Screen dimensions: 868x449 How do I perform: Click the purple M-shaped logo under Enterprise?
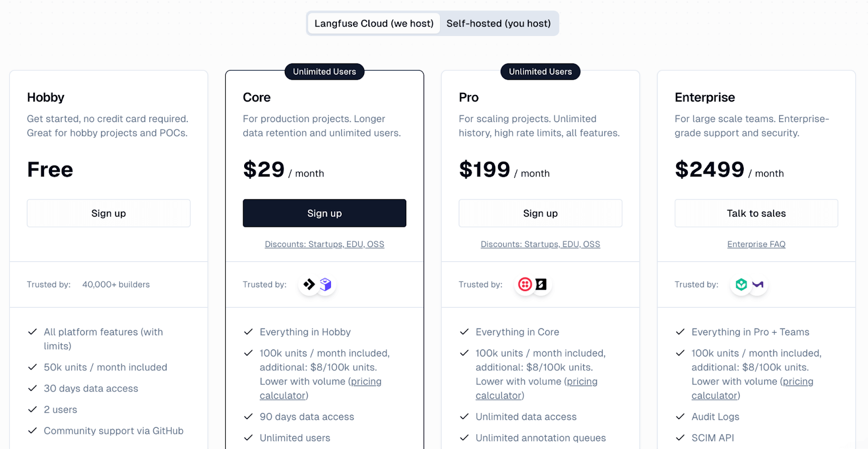click(758, 284)
